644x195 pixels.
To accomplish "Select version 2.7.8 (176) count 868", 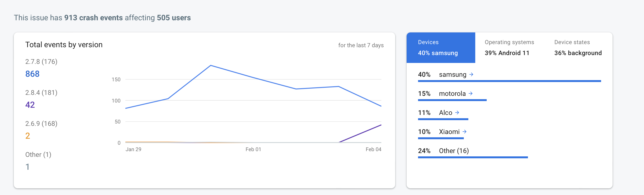I will coord(32,74).
